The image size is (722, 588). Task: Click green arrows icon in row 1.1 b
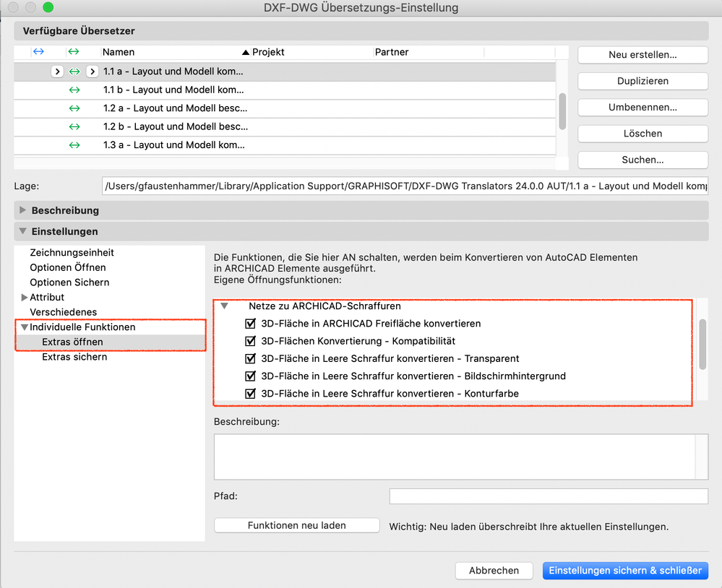tap(74, 90)
